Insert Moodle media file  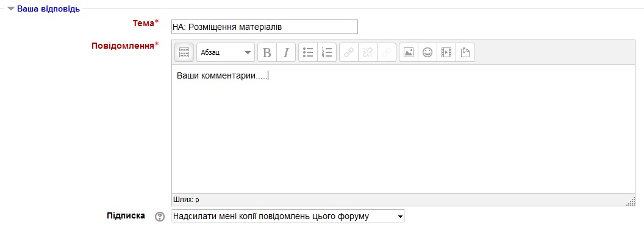click(446, 52)
